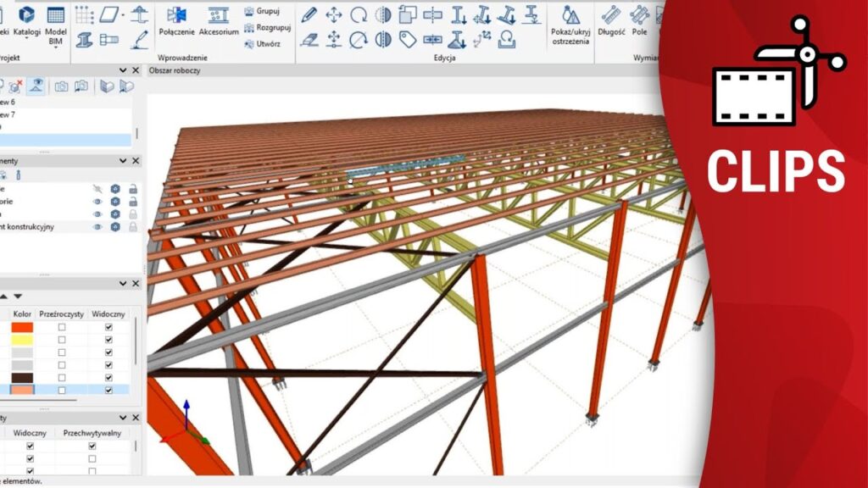The height and width of the screenshot is (488, 868).
Task: Click the Grupuj button
Action: click(x=262, y=12)
